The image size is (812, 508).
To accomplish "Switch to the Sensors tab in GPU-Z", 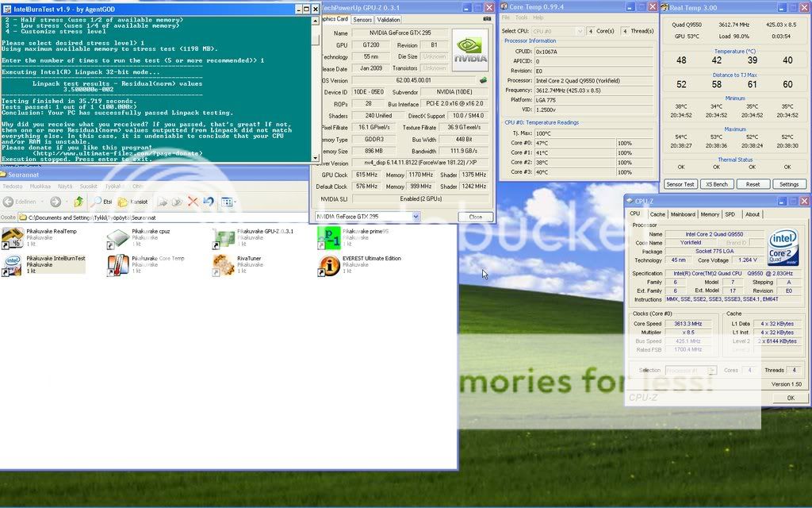I will tap(362, 20).
